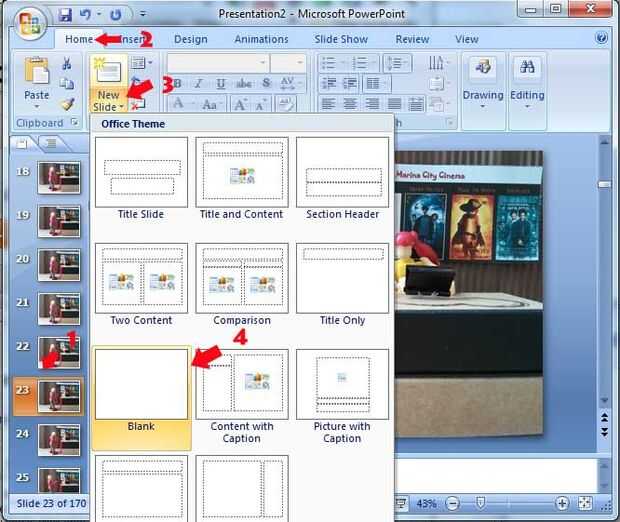The height and width of the screenshot is (522, 620).
Task: Toggle strikethrough formatting
Action: coord(244,83)
